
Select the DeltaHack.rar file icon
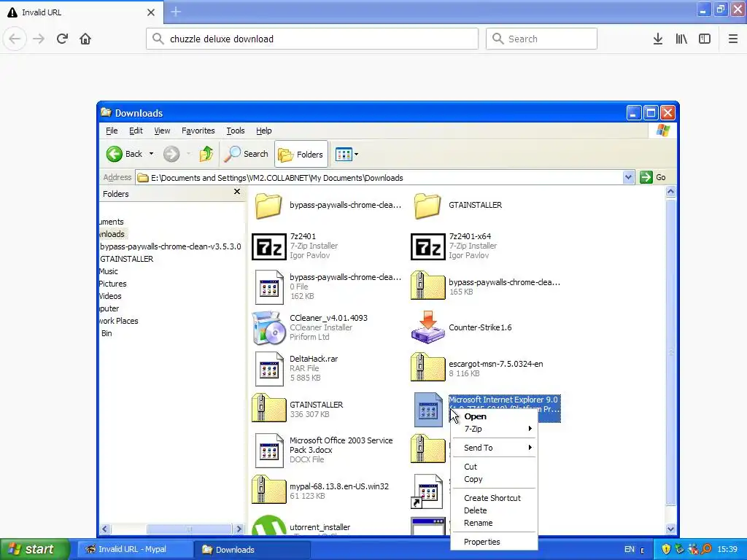click(268, 369)
